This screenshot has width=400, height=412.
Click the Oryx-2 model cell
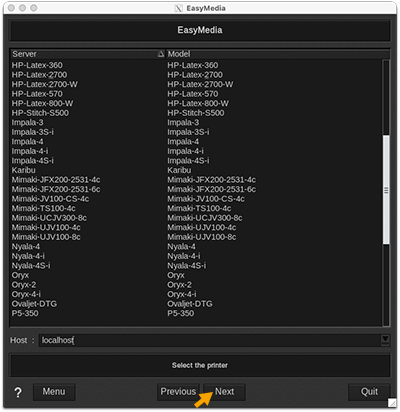(x=180, y=285)
